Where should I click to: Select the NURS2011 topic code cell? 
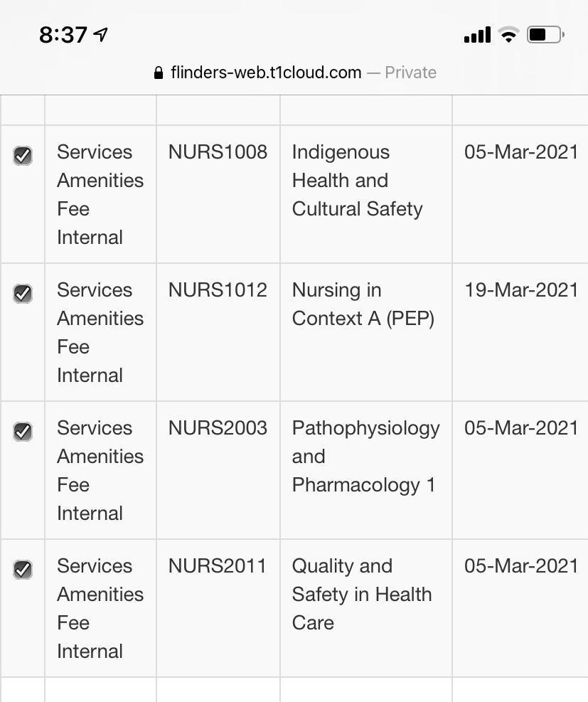(x=218, y=608)
